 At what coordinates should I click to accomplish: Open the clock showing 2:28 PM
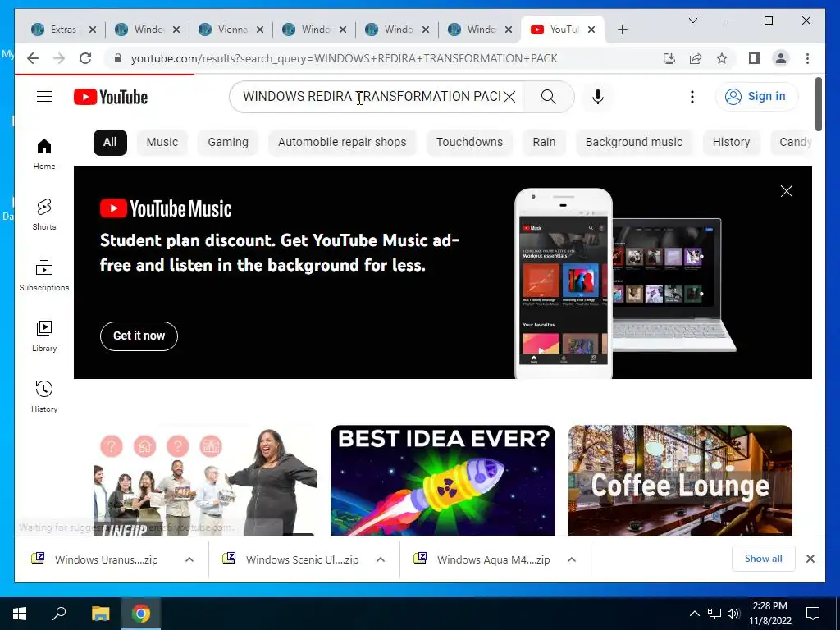click(769, 614)
